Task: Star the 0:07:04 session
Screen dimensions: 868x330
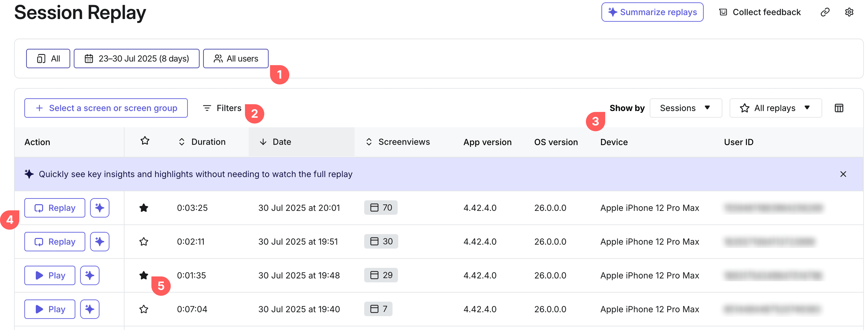Action: 144,309
